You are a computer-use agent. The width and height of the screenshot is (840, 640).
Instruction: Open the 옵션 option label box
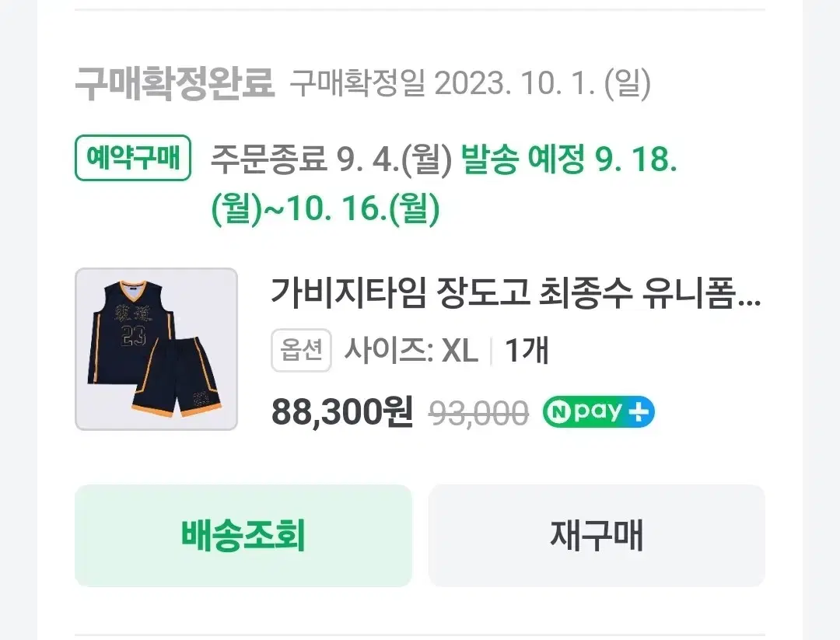click(x=301, y=351)
